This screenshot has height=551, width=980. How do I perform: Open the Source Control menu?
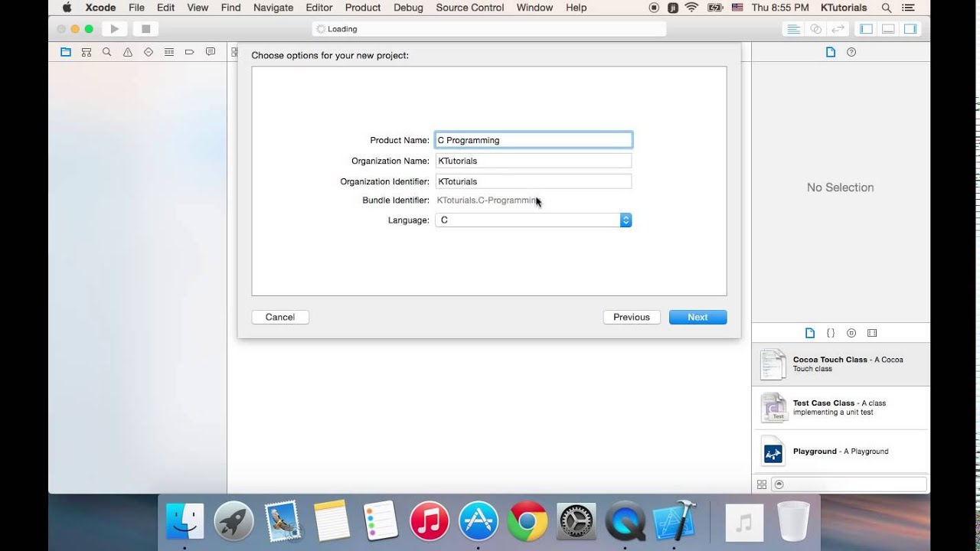coord(470,8)
